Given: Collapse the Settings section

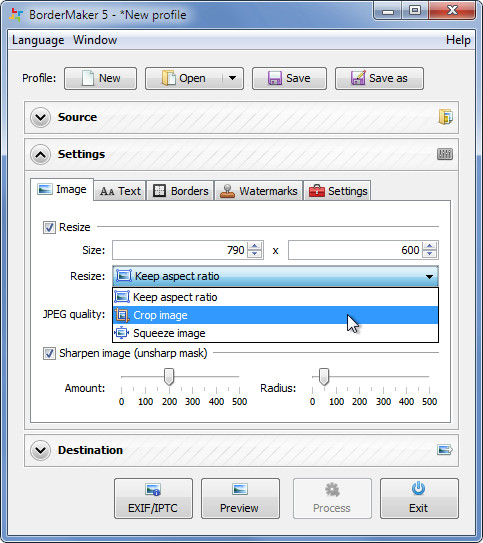Looking at the screenshot, I should (x=41, y=154).
